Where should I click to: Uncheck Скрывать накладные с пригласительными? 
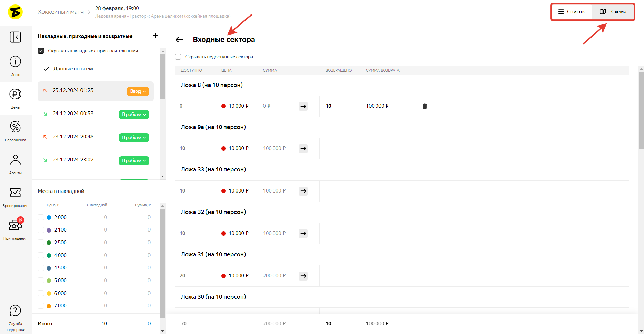pos(41,51)
